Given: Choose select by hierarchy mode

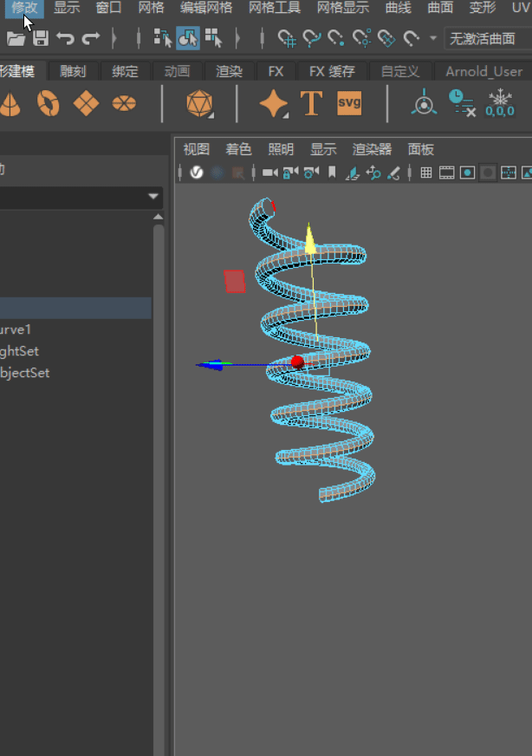Looking at the screenshot, I should pyautogui.click(x=162, y=38).
